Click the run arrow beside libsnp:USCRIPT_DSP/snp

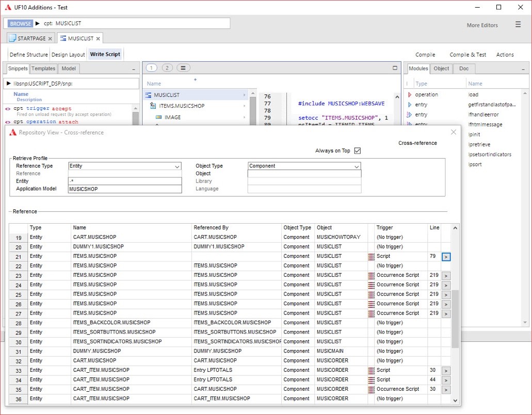point(9,83)
